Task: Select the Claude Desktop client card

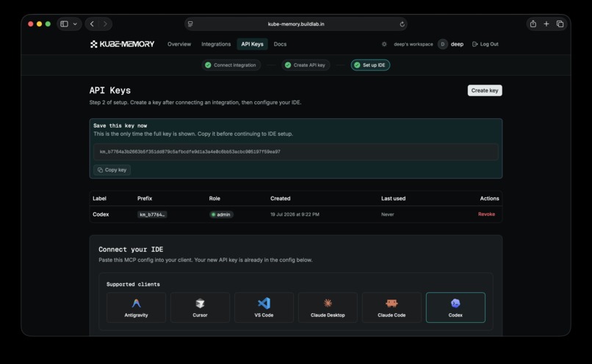Action: click(x=328, y=307)
